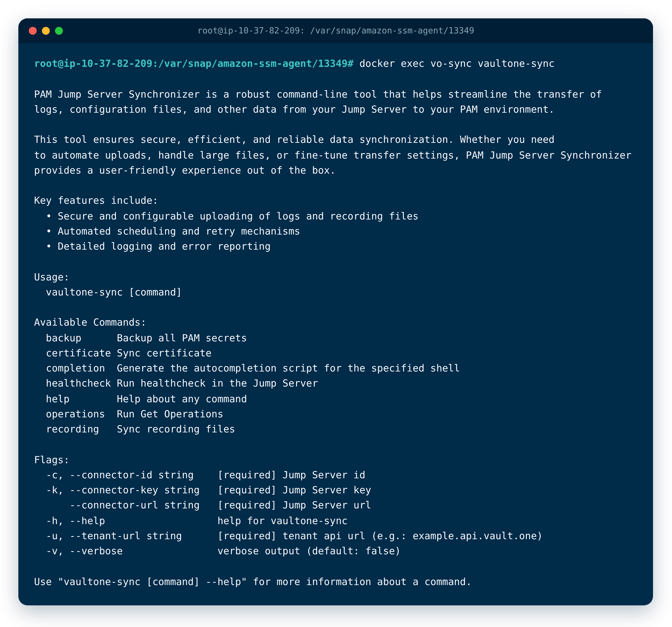Click the line 'provides a user-friendly experience'
672x627 pixels.
click(x=185, y=170)
